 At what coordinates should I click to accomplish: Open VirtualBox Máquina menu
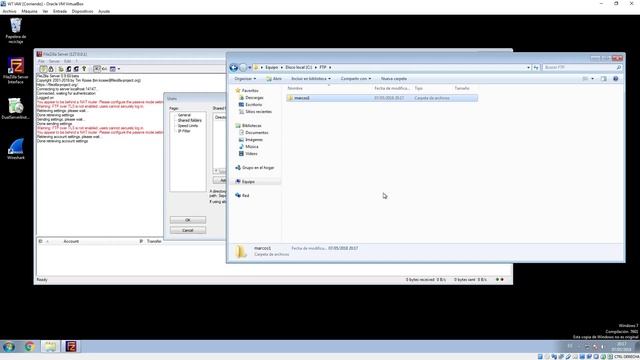(x=29, y=11)
